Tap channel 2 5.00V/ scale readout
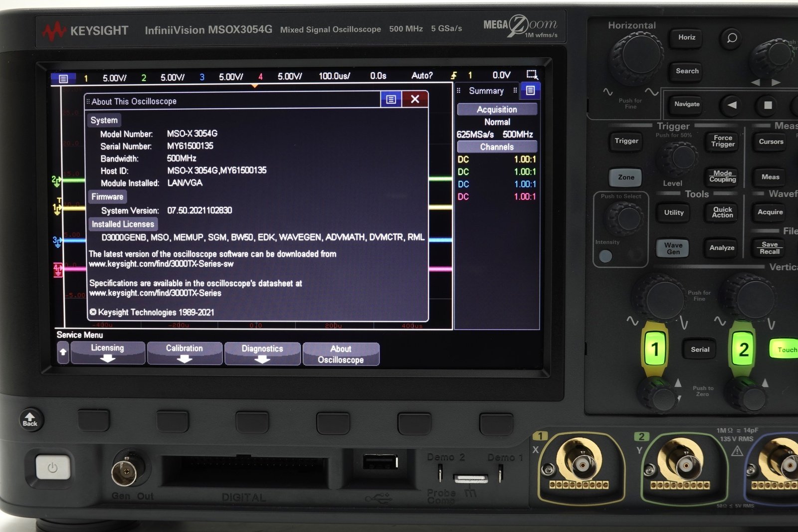 click(x=172, y=77)
